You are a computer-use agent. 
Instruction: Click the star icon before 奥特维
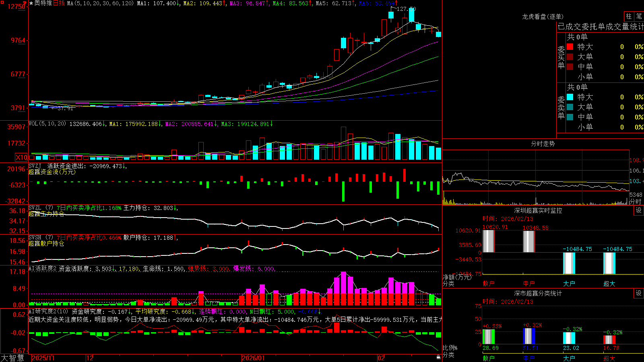point(31,3)
